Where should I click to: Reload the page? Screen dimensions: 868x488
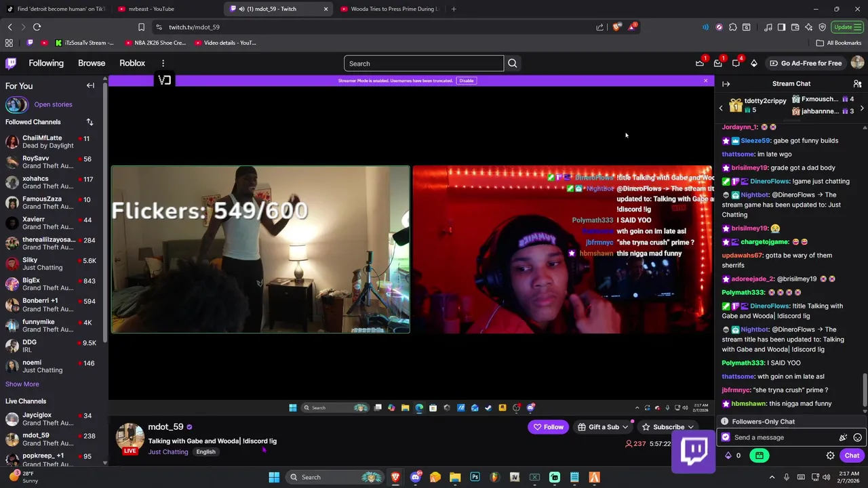37,27
